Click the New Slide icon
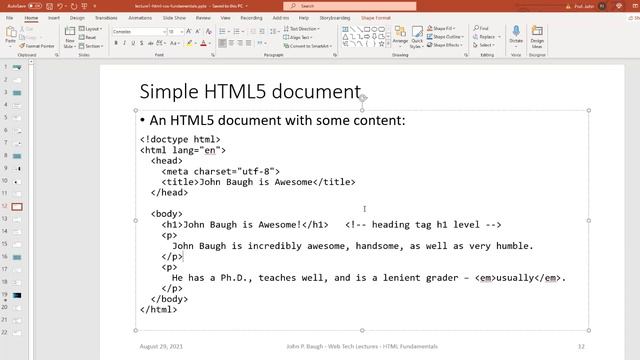The width and height of the screenshot is (640, 360). [x=70, y=32]
